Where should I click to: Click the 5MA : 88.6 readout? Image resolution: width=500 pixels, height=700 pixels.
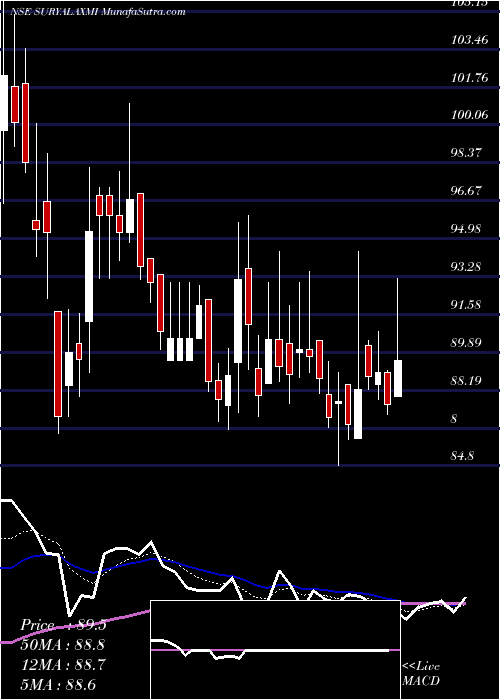click(58, 685)
